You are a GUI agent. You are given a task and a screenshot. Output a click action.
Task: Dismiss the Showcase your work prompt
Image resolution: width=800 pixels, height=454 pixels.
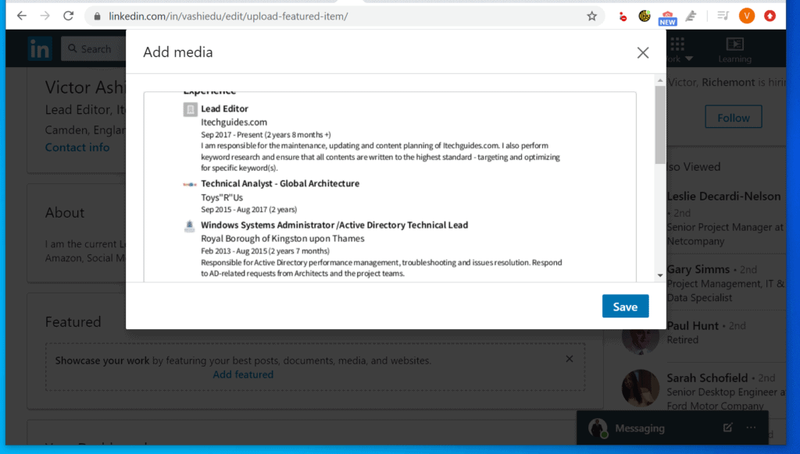pyautogui.click(x=569, y=359)
